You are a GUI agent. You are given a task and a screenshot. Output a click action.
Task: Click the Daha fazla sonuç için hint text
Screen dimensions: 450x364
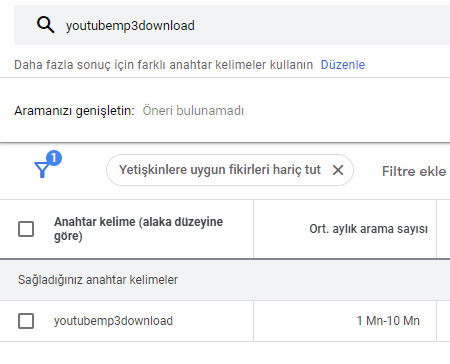click(163, 65)
